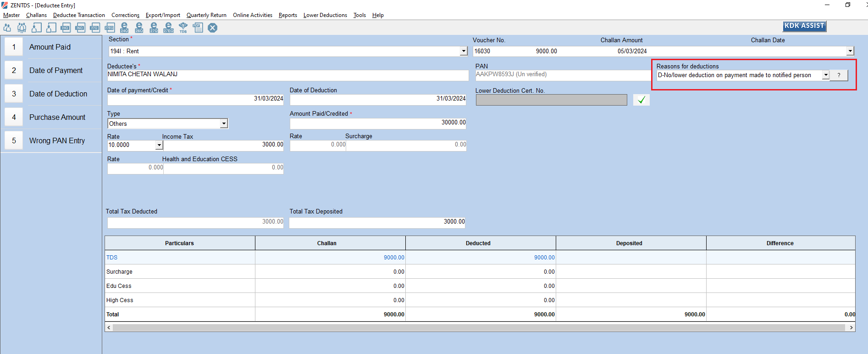This screenshot has height=354, width=868.
Task: Click the PDF document toolbar icon
Action: coord(198,28)
